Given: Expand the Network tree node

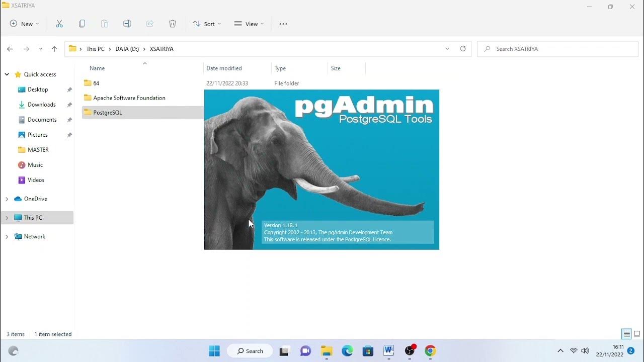Looking at the screenshot, I should (x=7, y=236).
